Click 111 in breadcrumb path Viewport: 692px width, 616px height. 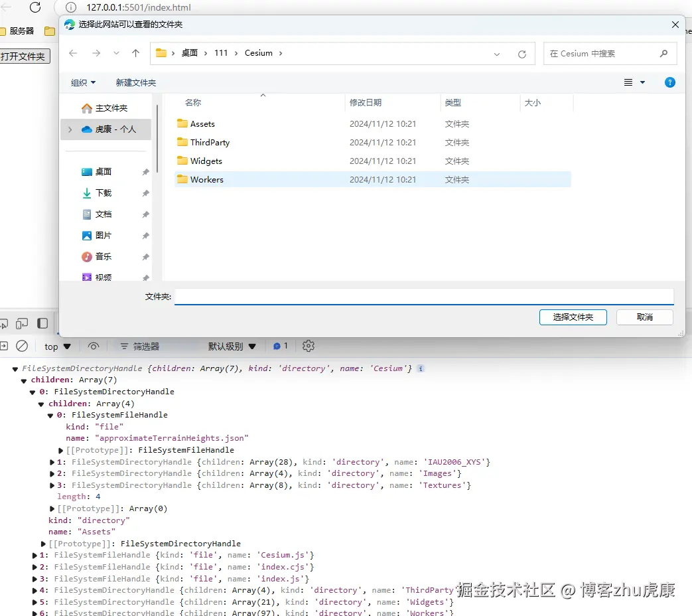point(221,53)
